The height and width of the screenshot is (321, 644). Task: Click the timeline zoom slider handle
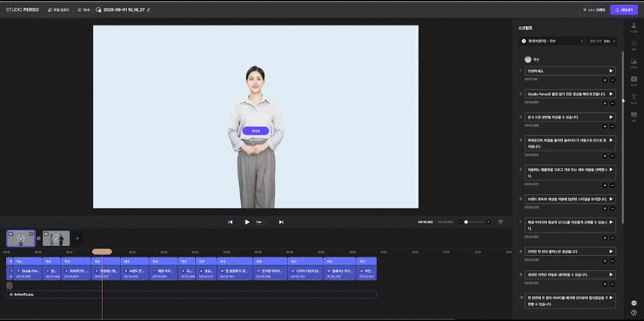466,222
